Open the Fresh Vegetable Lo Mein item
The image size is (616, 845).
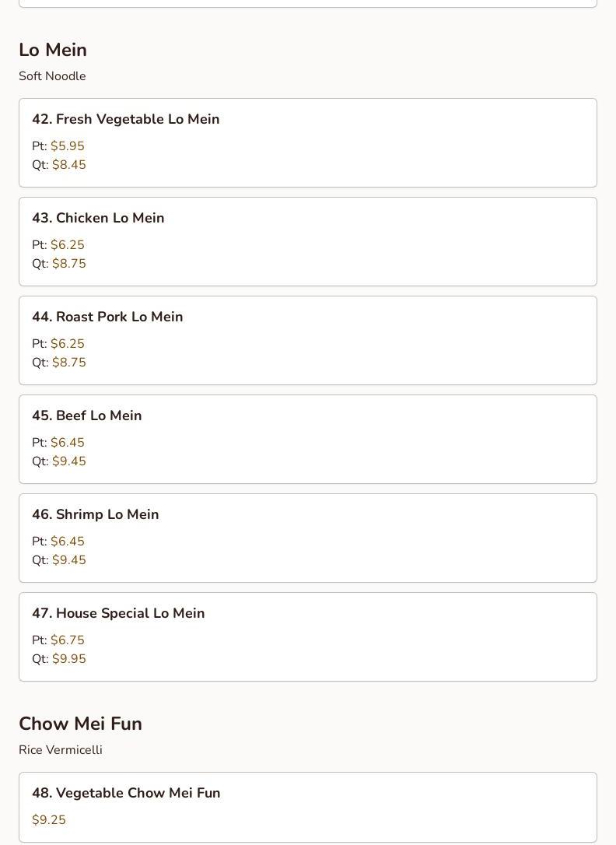pyautogui.click(x=307, y=143)
